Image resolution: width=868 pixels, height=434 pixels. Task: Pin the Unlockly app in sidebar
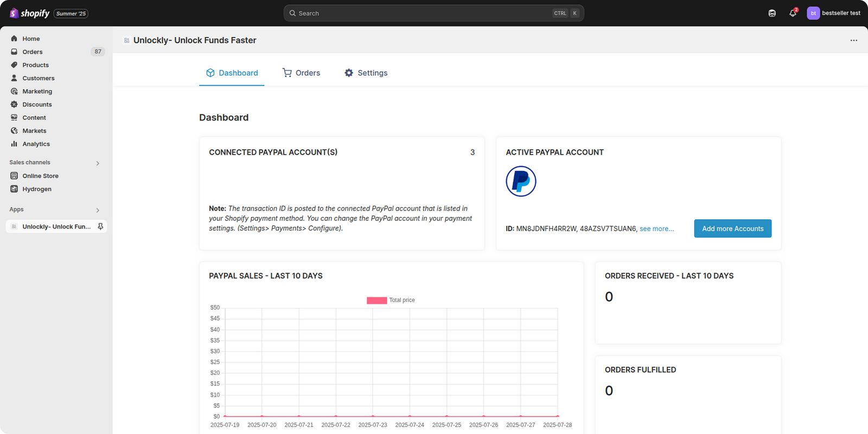click(x=100, y=227)
